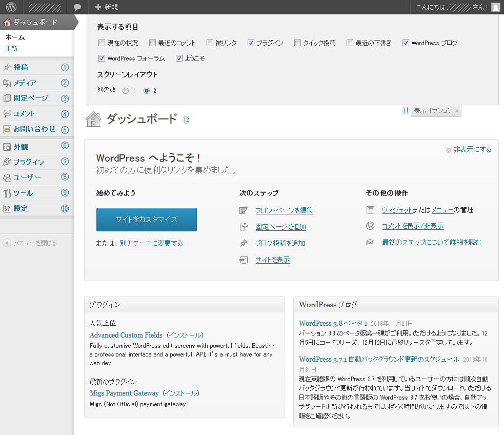
Task: Install Migs Payment Gateway via インストール link
Action: point(181,393)
